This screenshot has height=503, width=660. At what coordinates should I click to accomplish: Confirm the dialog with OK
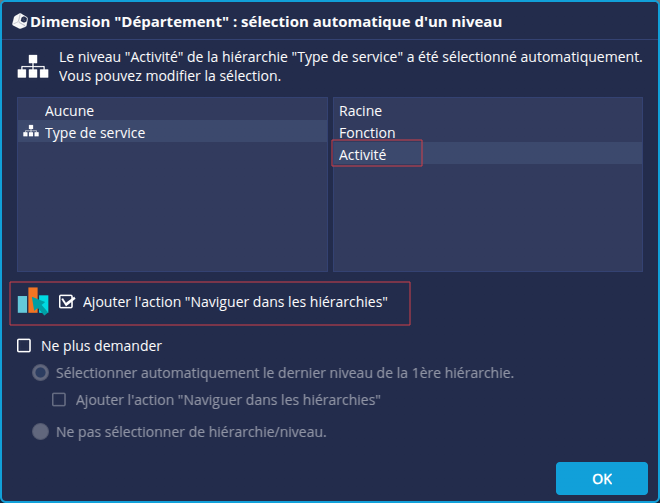[601, 479]
